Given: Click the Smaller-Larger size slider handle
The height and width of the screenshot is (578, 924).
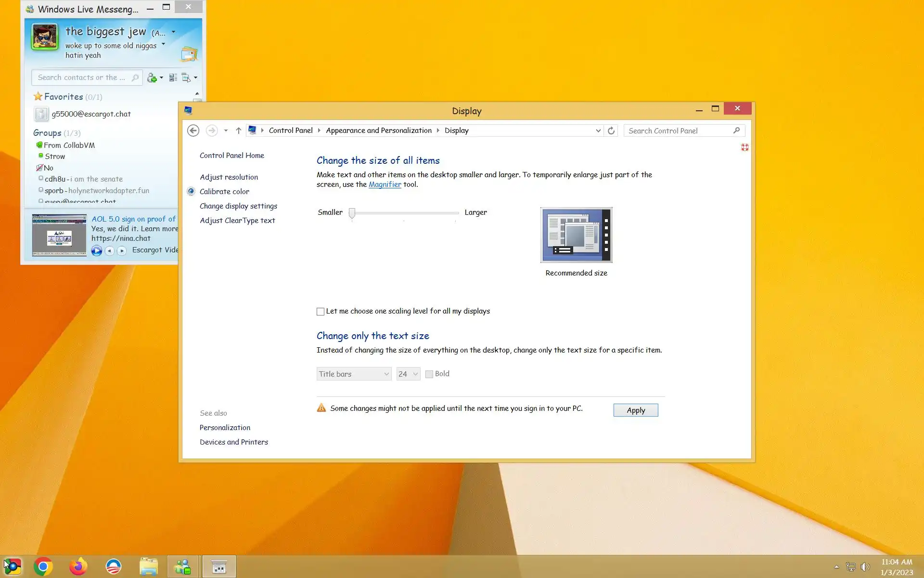Looking at the screenshot, I should click(x=352, y=213).
